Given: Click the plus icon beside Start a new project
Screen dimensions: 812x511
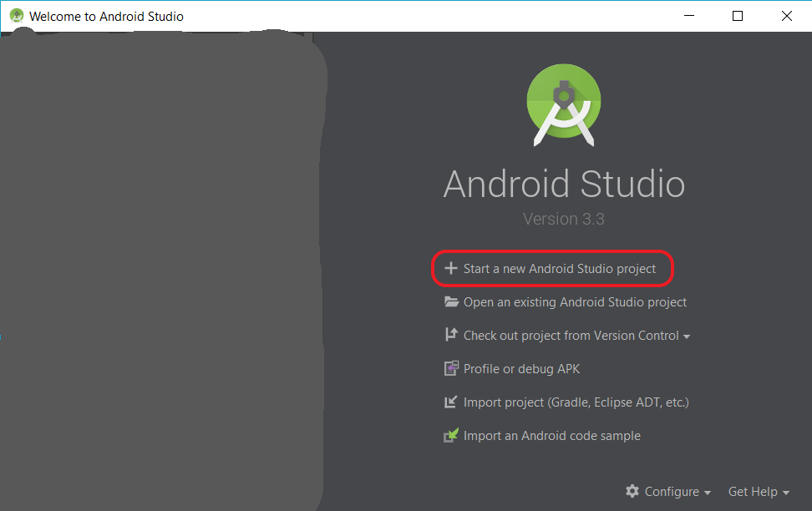Looking at the screenshot, I should (451, 268).
